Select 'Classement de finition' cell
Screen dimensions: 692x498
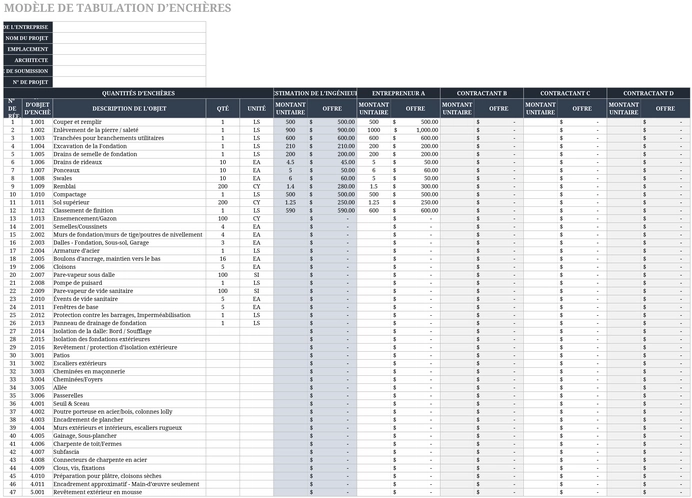129,211
